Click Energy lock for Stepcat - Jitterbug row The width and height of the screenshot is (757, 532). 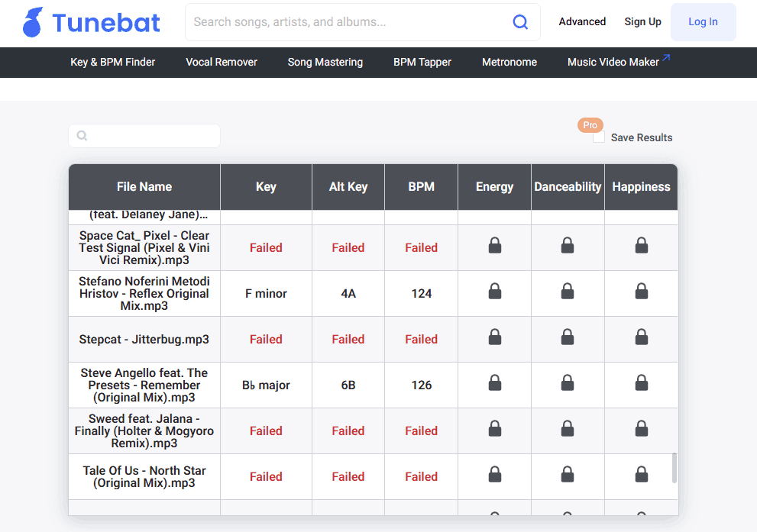click(495, 337)
